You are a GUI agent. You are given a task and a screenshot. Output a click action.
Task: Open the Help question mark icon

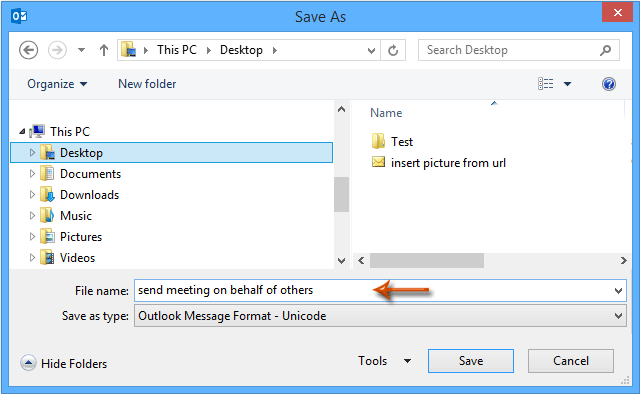[x=609, y=84]
